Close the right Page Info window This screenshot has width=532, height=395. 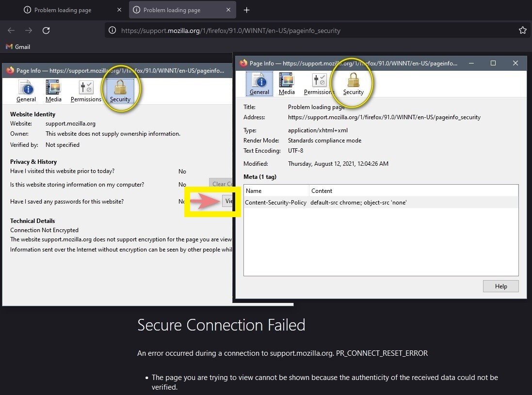click(x=515, y=63)
